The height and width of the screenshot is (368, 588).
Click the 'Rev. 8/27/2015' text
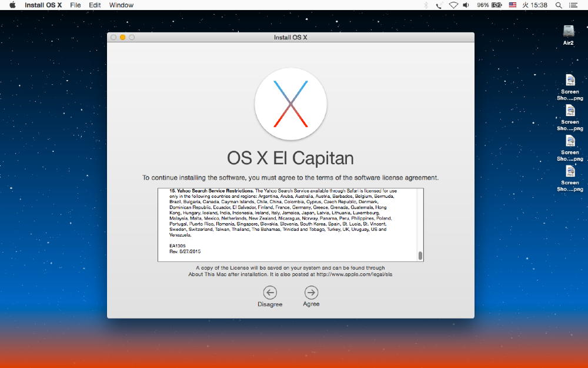(x=185, y=251)
